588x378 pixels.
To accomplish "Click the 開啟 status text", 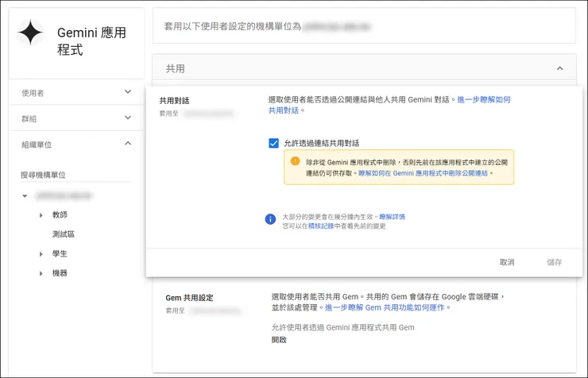I will 279,340.
